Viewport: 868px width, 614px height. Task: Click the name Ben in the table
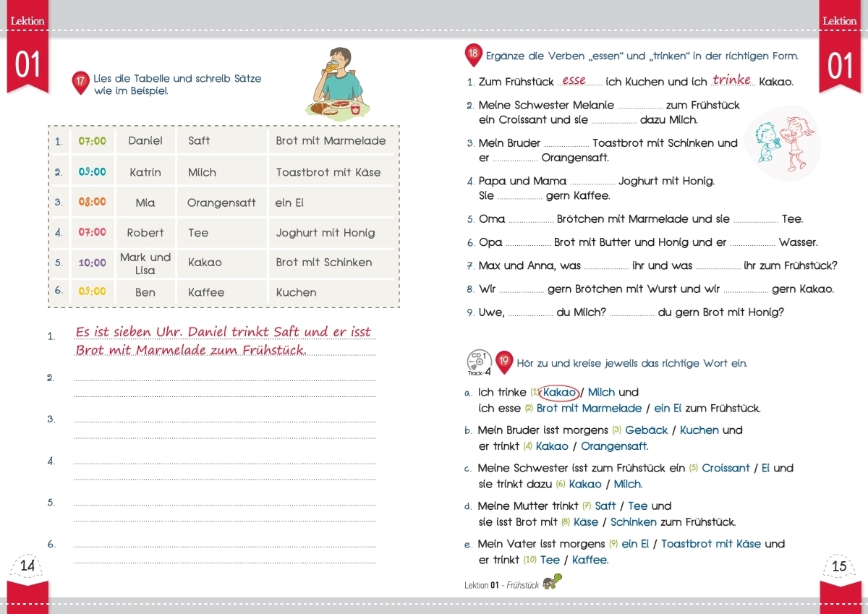[x=145, y=292]
